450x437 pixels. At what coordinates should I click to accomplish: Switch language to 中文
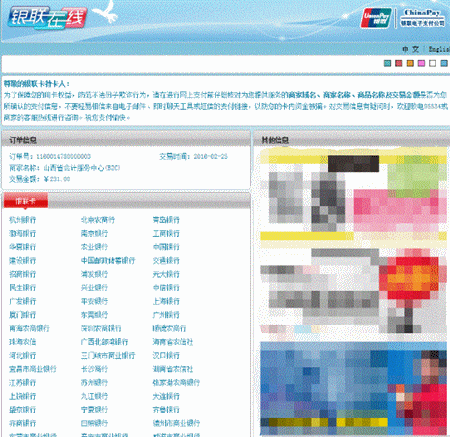click(x=410, y=49)
